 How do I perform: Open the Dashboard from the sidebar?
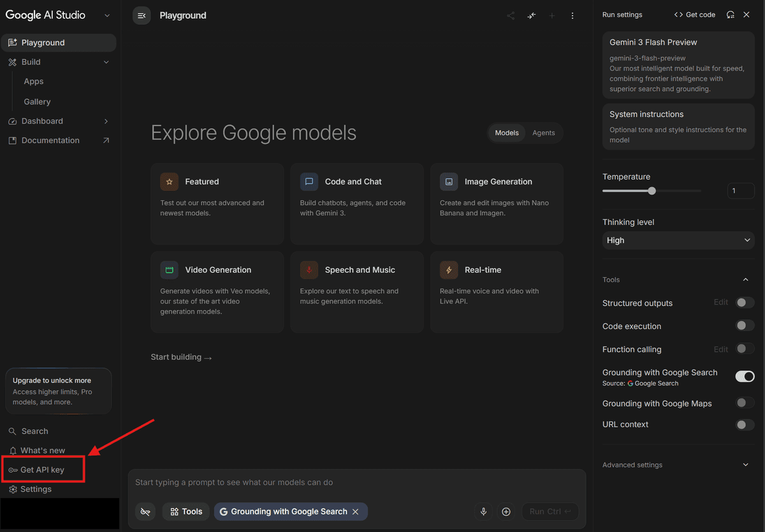42,121
